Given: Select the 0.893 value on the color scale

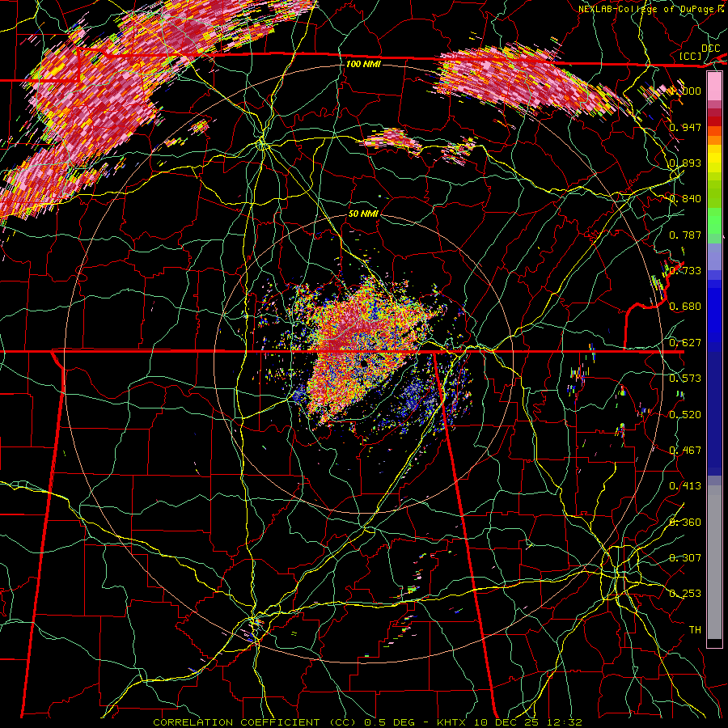Looking at the screenshot, I should (x=685, y=163).
